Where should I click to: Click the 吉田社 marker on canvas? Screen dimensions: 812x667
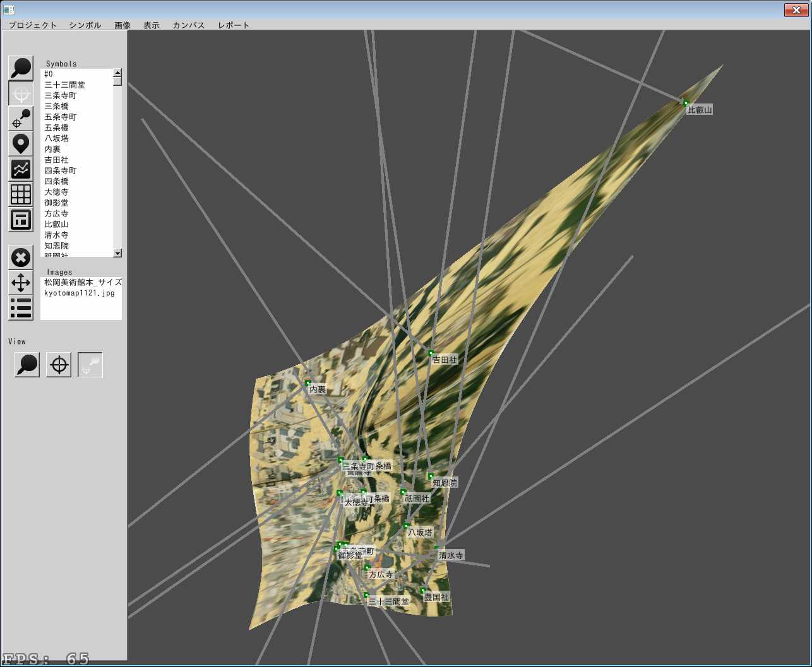pos(431,353)
